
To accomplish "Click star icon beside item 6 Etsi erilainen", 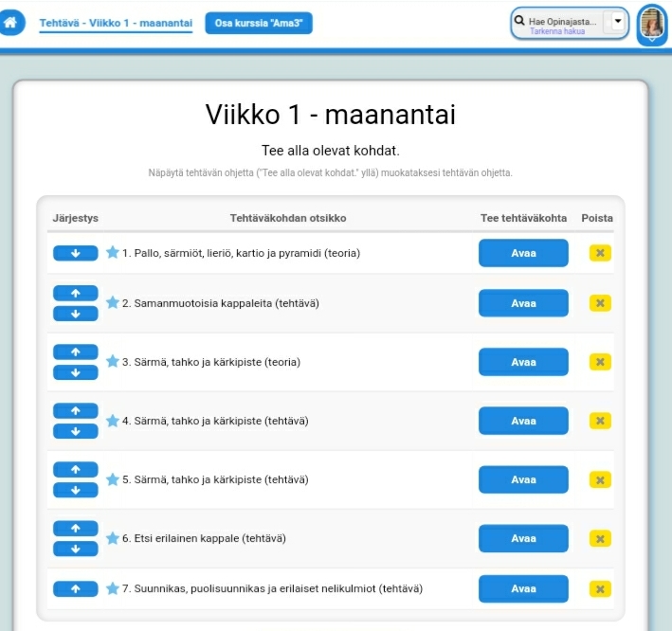I will (x=113, y=538).
